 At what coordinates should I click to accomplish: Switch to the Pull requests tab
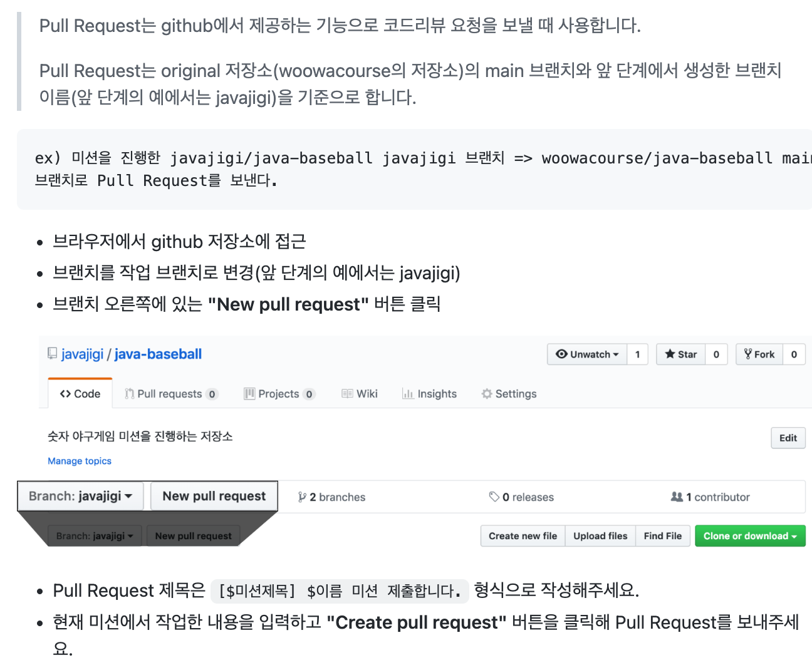(171, 394)
